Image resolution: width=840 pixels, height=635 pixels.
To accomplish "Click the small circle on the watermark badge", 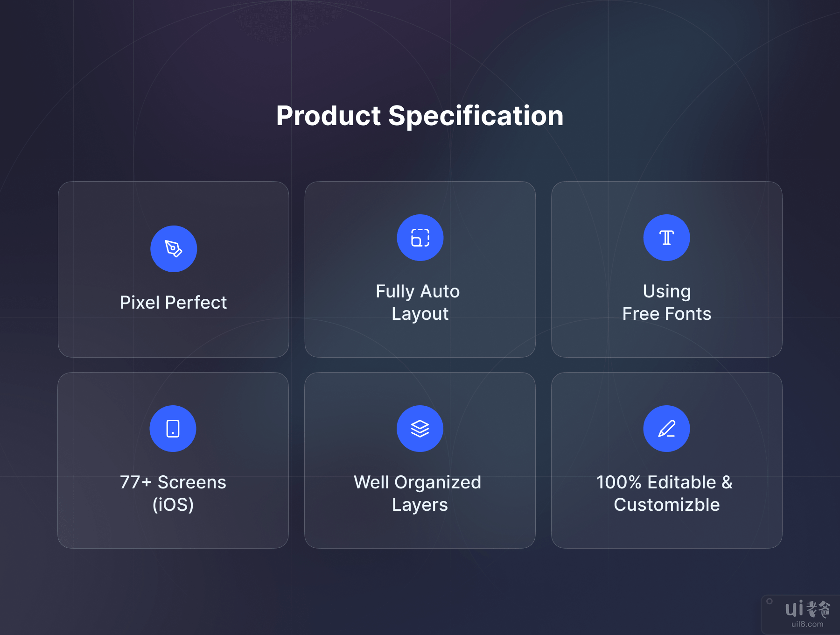I will [770, 601].
